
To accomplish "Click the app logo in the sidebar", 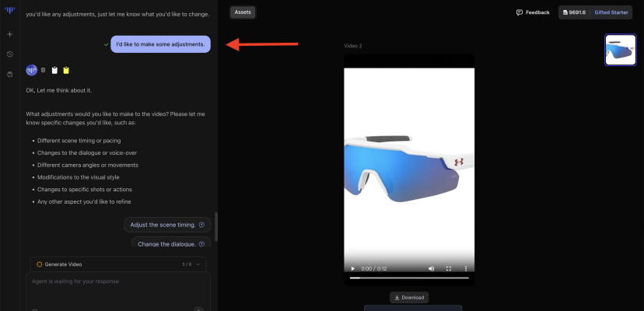I will tap(9, 11).
